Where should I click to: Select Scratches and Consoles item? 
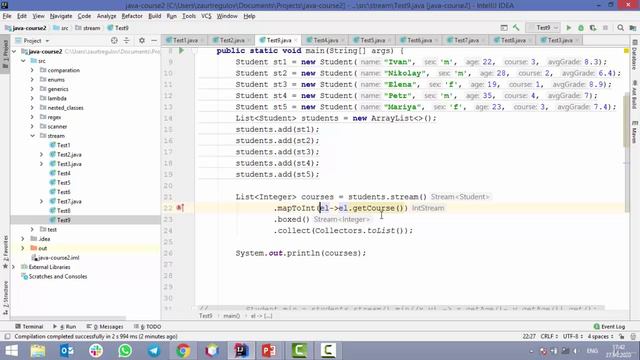(58, 276)
